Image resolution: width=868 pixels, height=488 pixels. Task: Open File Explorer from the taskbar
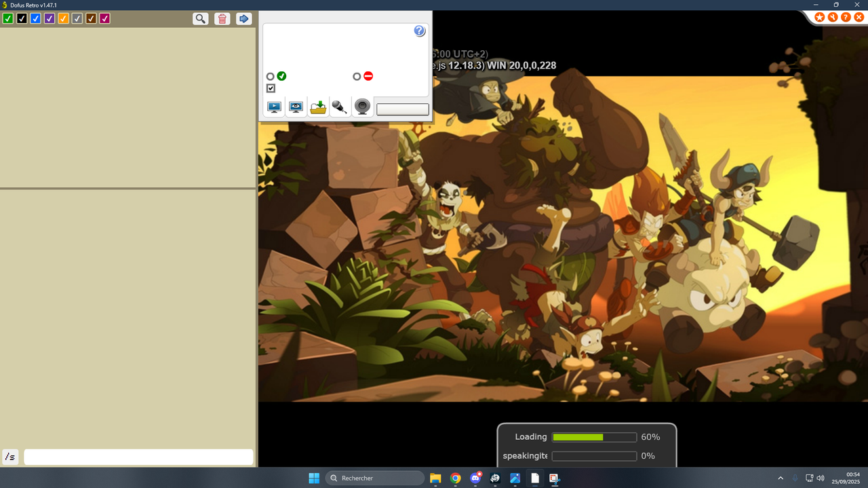(x=435, y=478)
